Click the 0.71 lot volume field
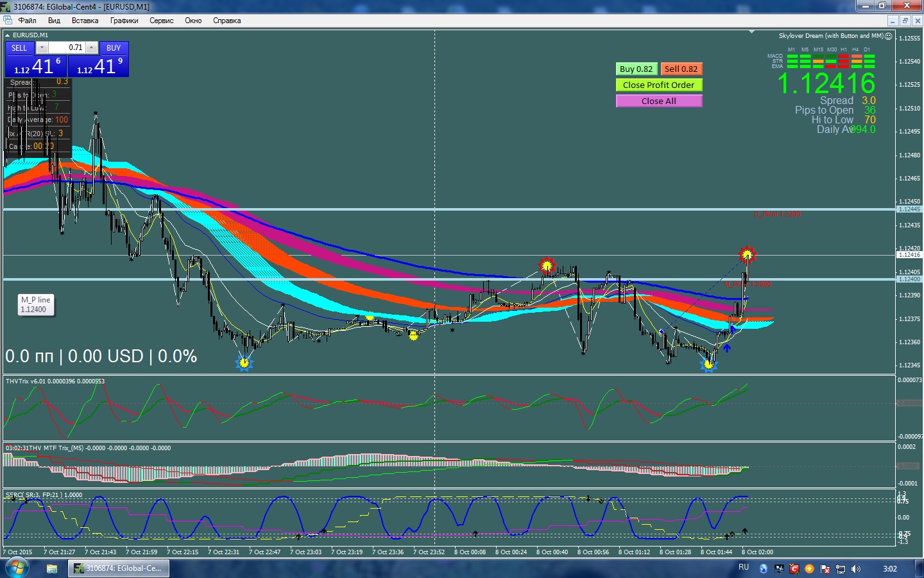924x578 pixels. tap(67, 48)
